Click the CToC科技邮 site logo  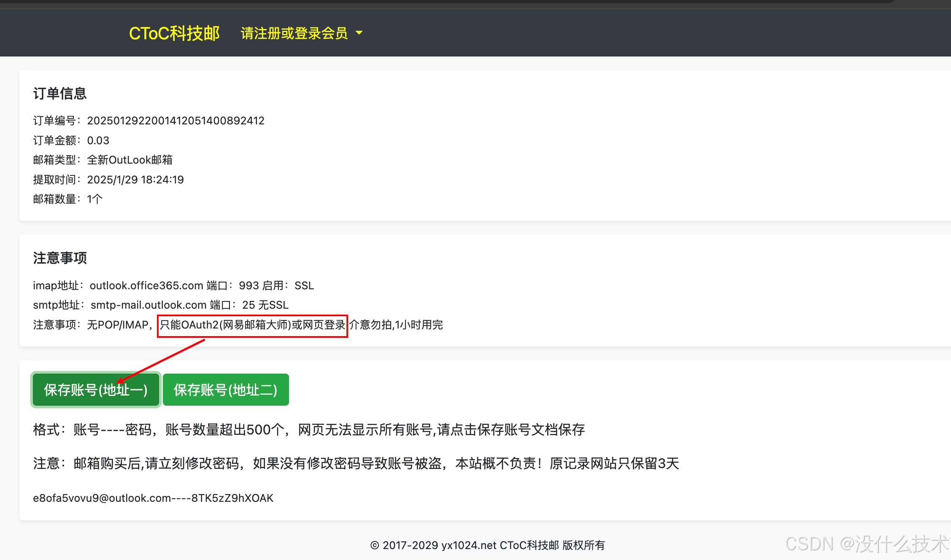click(x=174, y=33)
